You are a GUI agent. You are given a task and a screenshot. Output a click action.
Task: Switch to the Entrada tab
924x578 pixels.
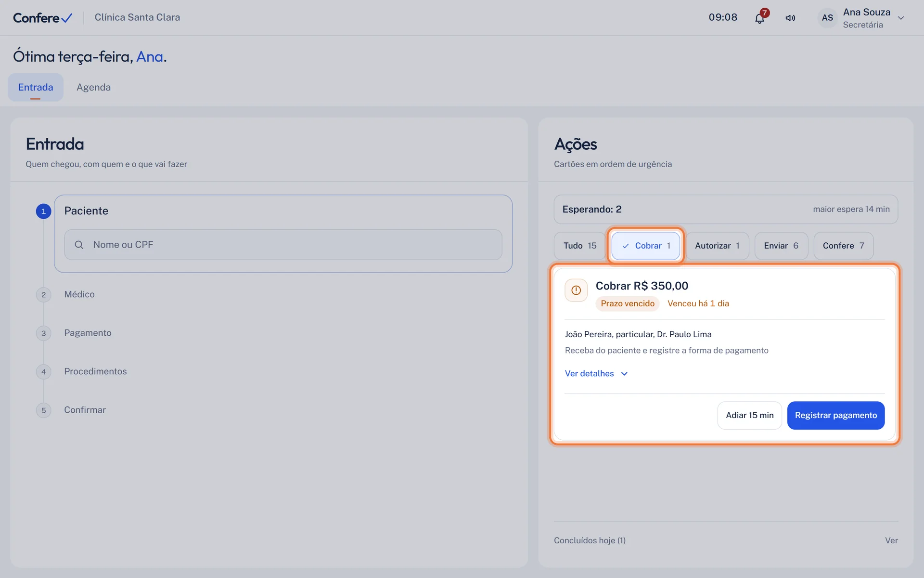tap(36, 87)
